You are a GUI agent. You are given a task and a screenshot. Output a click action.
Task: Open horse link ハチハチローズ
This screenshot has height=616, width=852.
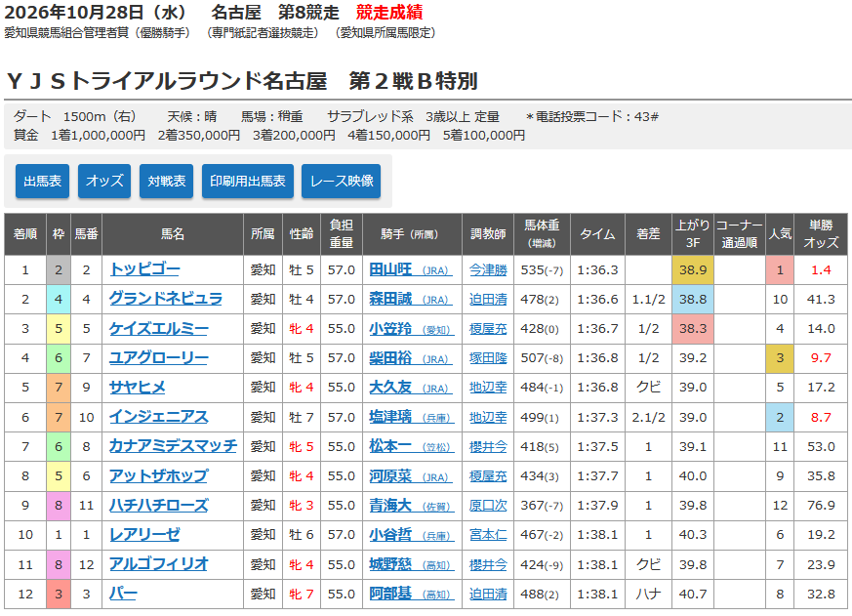point(159,505)
